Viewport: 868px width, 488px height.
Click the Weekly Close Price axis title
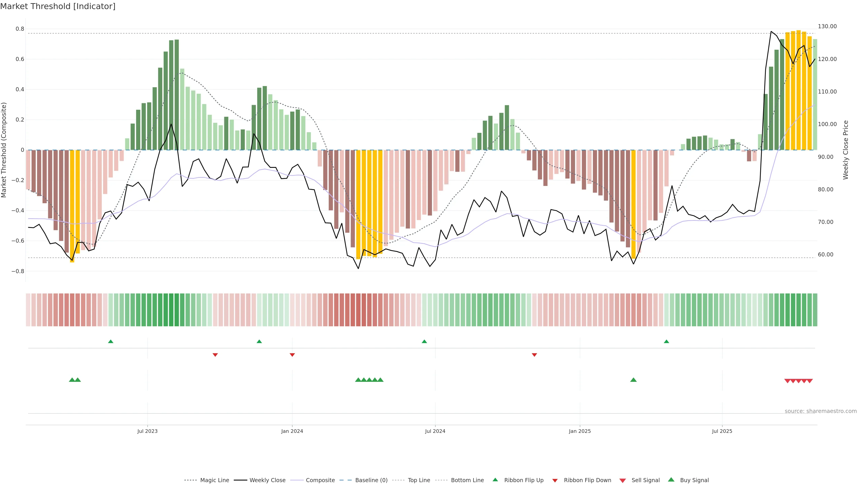pos(845,150)
